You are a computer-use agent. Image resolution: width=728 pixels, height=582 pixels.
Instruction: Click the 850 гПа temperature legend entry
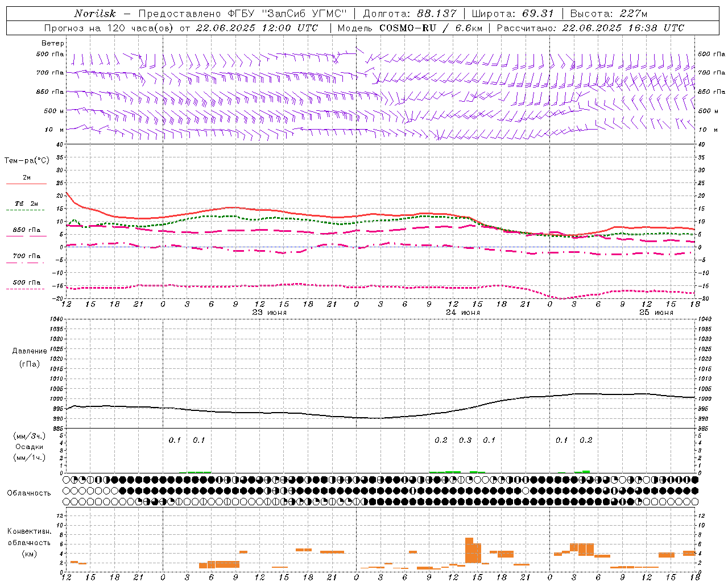tap(26, 230)
